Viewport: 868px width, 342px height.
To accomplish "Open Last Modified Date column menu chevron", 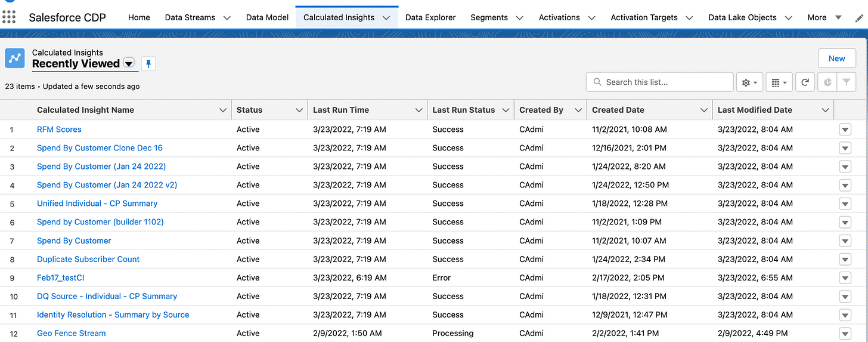I will [x=825, y=110].
